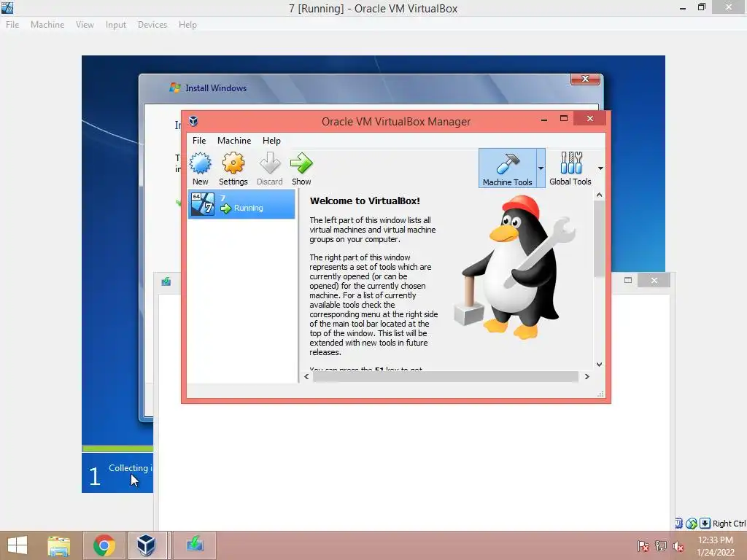Open File menu in VirtualBox Manager
The height and width of the screenshot is (560, 747).
(x=199, y=141)
